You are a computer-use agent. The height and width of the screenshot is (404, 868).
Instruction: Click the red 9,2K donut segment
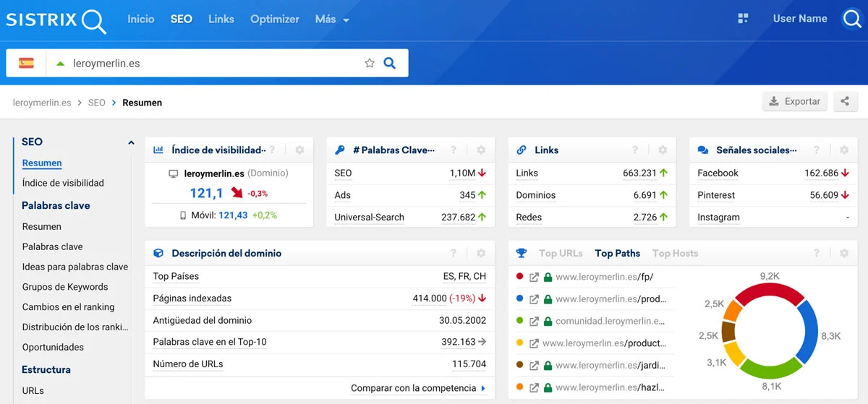pyautogui.click(x=770, y=293)
